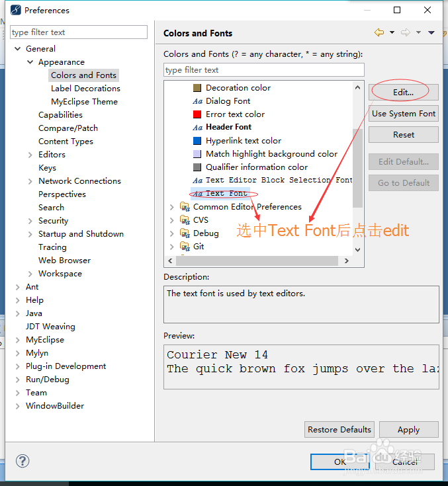Click the CVS folder icon

[185, 220]
